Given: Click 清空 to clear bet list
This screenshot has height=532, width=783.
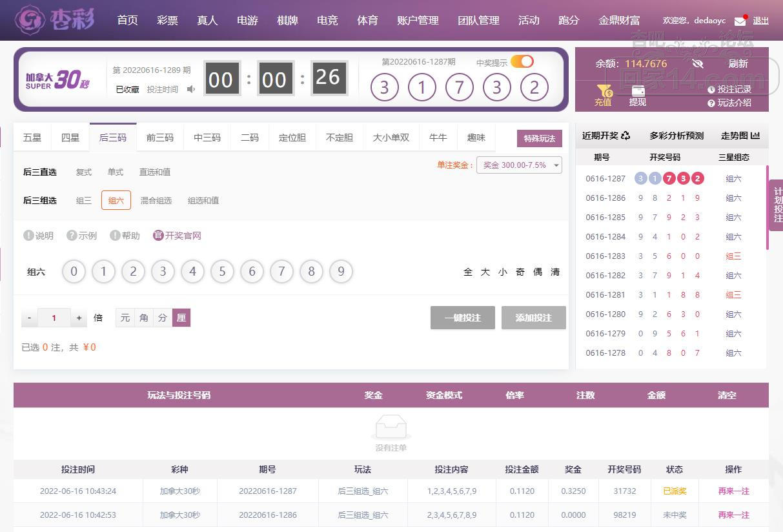Looking at the screenshot, I should [727, 395].
